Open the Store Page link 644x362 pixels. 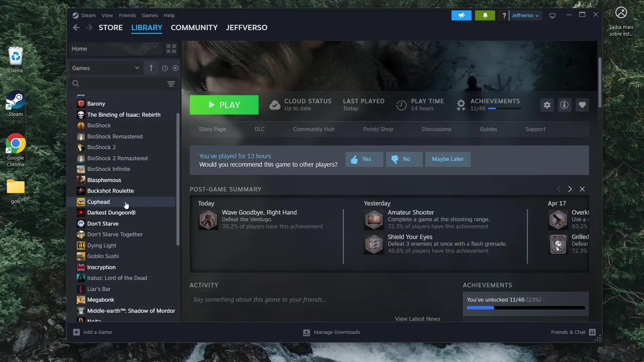[212, 129]
